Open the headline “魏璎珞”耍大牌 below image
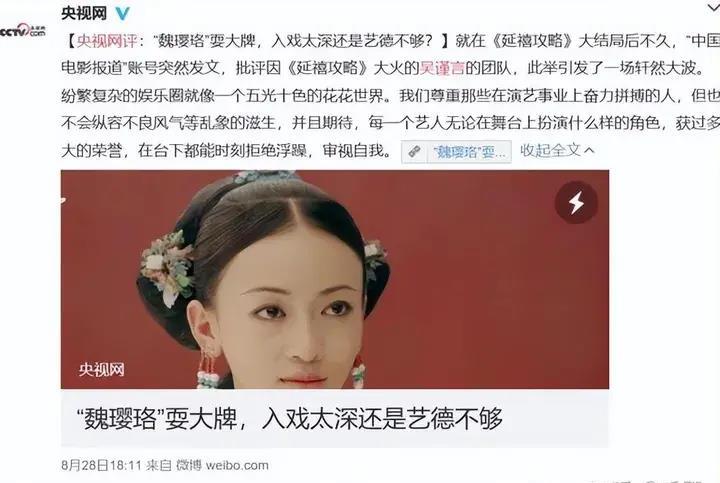Screen dimensions: 720x483 point(290,418)
